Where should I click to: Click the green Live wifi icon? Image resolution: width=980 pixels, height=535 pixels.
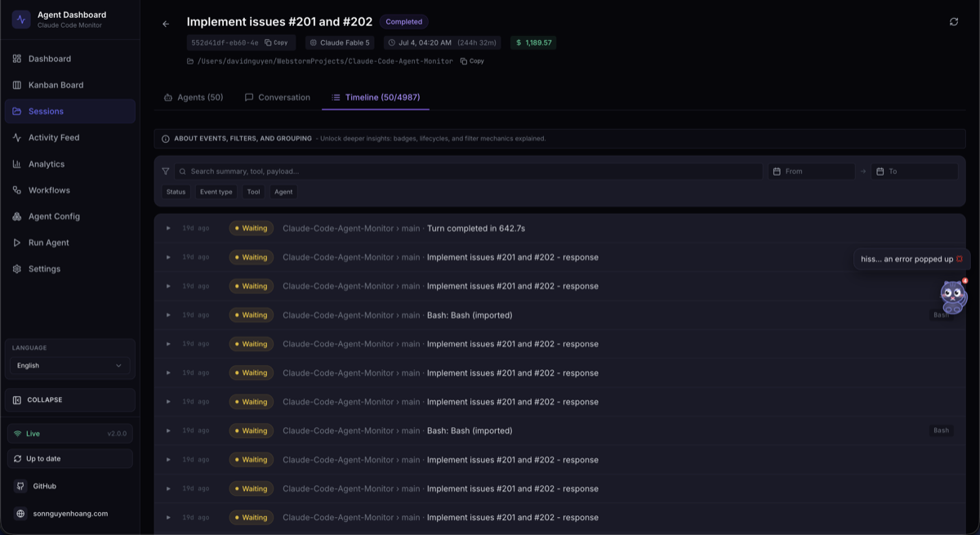[18, 434]
